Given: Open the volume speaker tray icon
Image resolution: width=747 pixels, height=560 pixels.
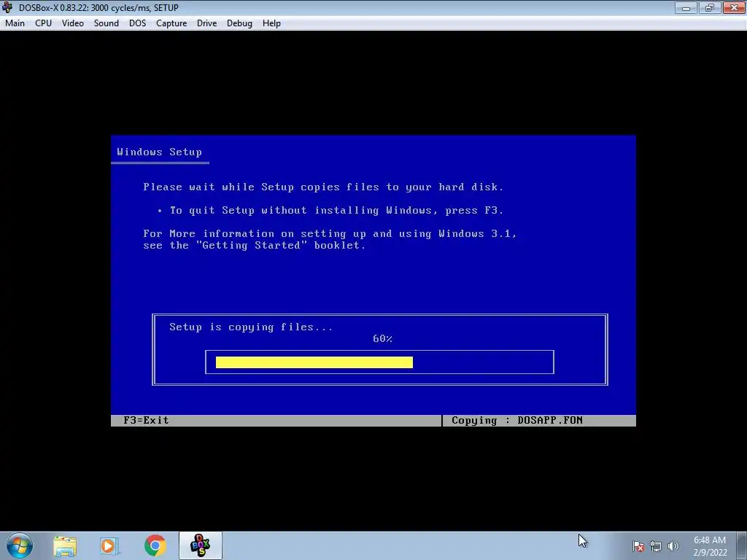Looking at the screenshot, I should click(x=673, y=546).
